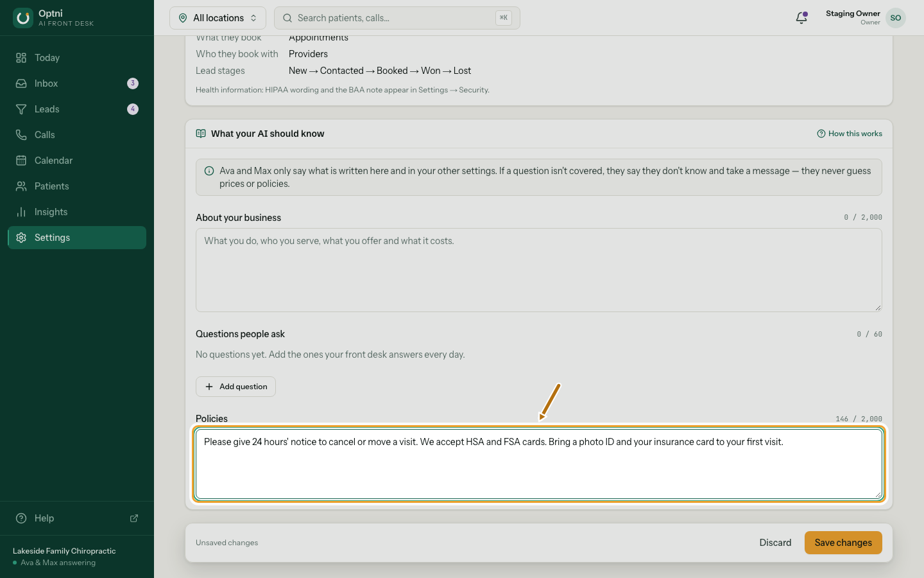This screenshot has width=924, height=578.
Task: Focus the Search patients, calls field
Action: click(397, 18)
